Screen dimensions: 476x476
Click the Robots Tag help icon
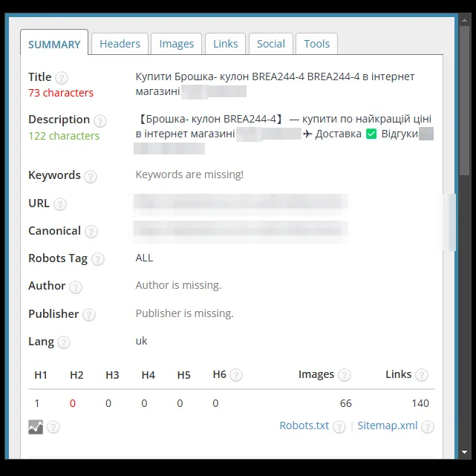(x=98, y=259)
